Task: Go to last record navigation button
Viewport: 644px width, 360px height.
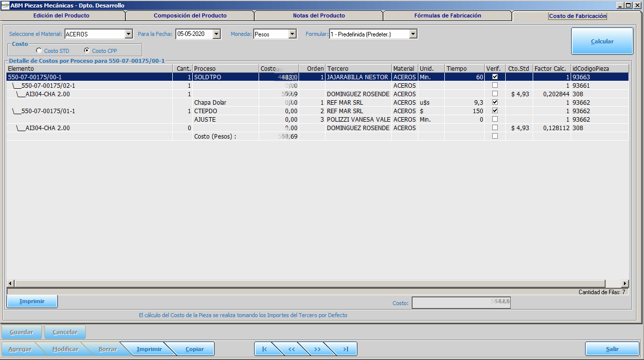Action: pos(345,349)
